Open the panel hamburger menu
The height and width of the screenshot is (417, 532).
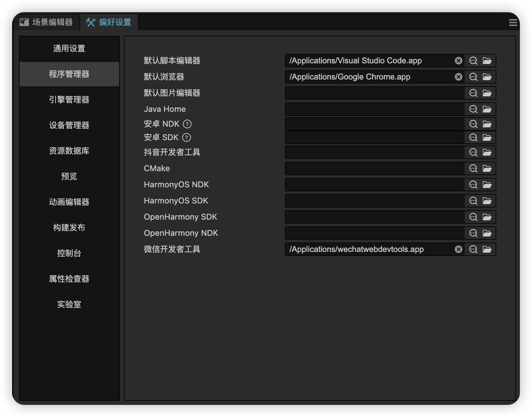[513, 23]
